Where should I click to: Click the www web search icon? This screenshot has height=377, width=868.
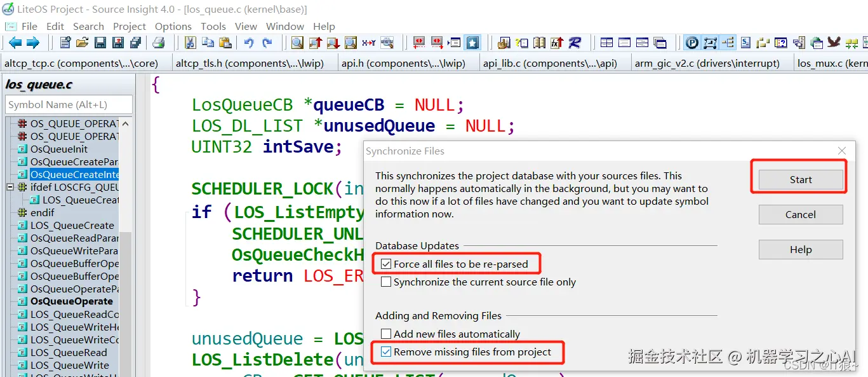[387, 43]
